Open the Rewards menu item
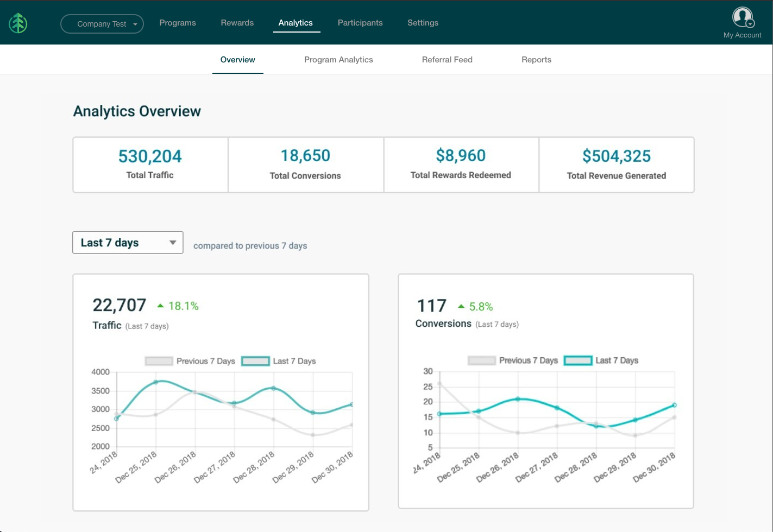 tap(237, 23)
